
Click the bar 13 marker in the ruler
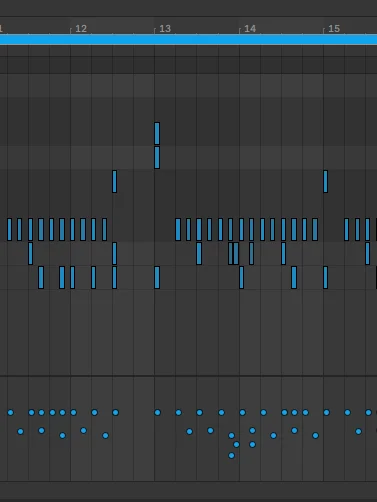pos(165,29)
